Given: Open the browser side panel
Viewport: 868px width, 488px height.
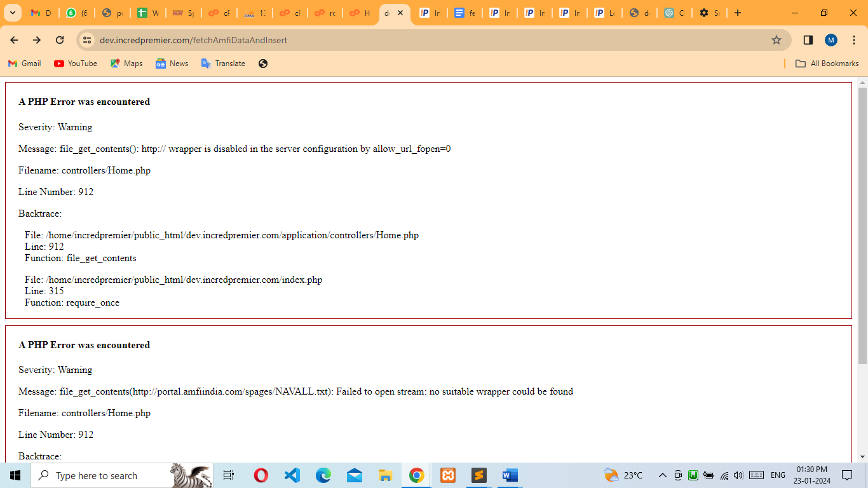Looking at the screenshot, I should click(808, 40).
